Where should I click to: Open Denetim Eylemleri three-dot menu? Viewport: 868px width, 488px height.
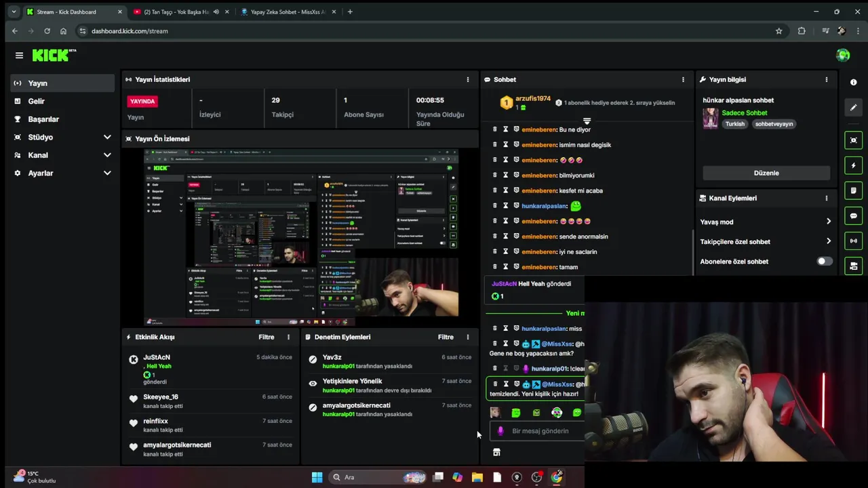coord(467,337)
